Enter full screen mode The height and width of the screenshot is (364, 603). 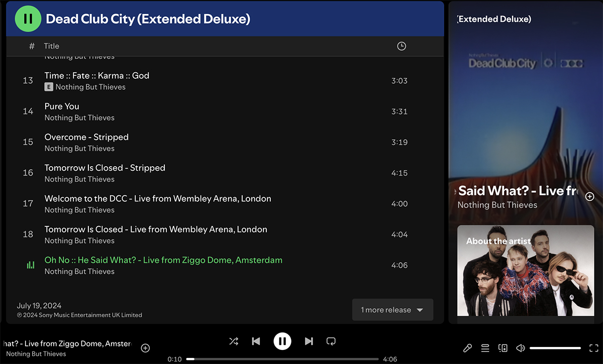coord(593,348)
